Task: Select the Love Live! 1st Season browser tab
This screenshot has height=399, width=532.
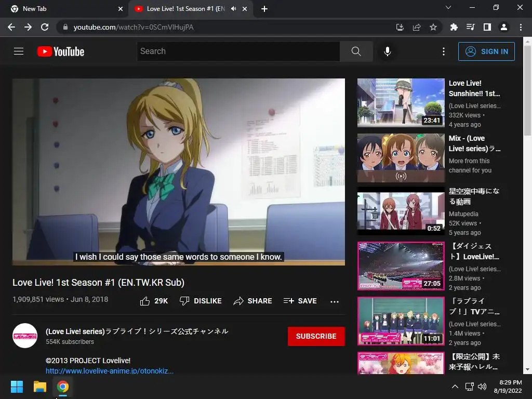Action: [185, 9]
